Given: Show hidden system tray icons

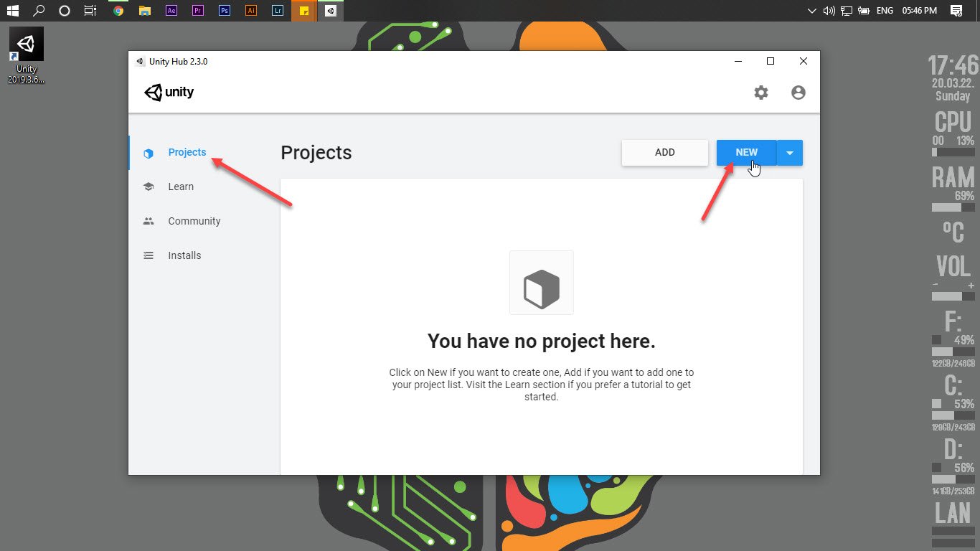Looking at the screenshot, I should point(812,11).
